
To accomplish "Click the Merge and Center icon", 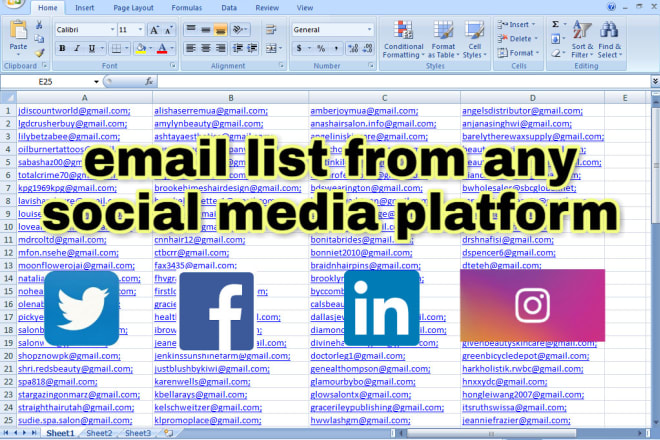I will point(271,48).
